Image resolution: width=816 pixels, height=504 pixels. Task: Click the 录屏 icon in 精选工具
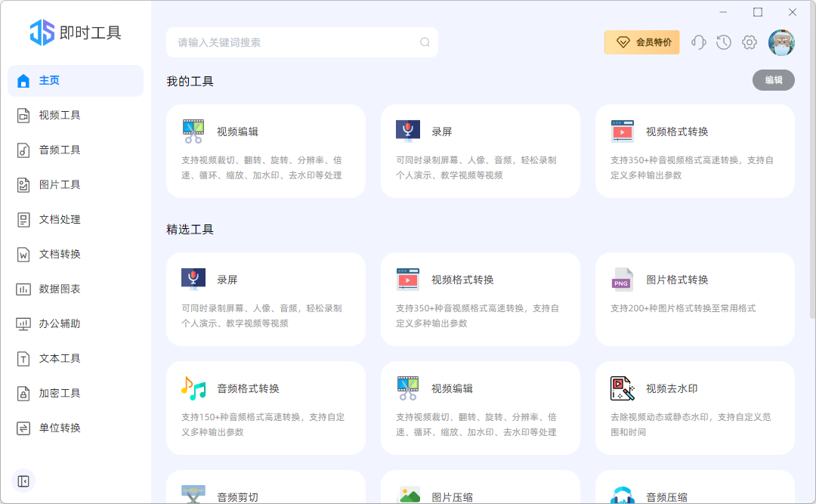[x=193, y=280]
